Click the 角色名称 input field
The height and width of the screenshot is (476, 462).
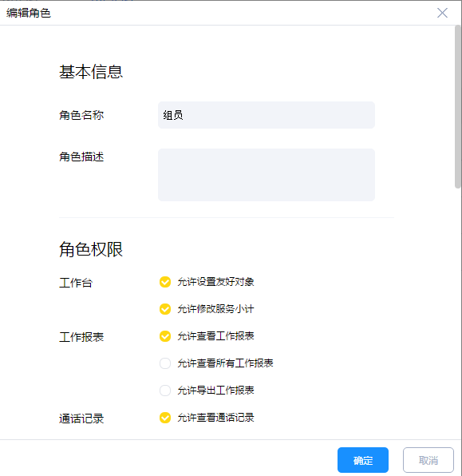click(267, 115)
